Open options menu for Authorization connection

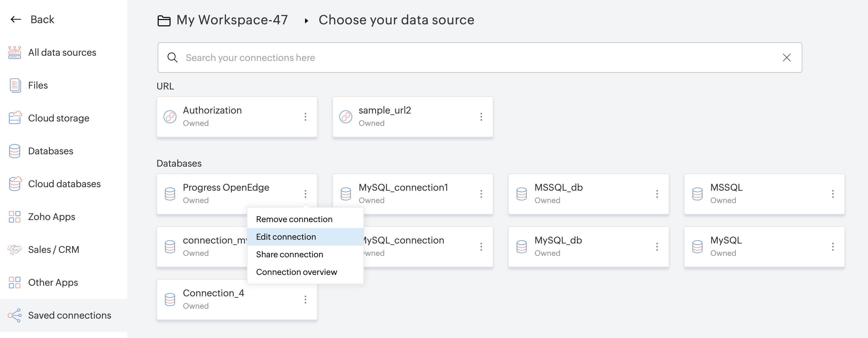[x=305, y=117]
